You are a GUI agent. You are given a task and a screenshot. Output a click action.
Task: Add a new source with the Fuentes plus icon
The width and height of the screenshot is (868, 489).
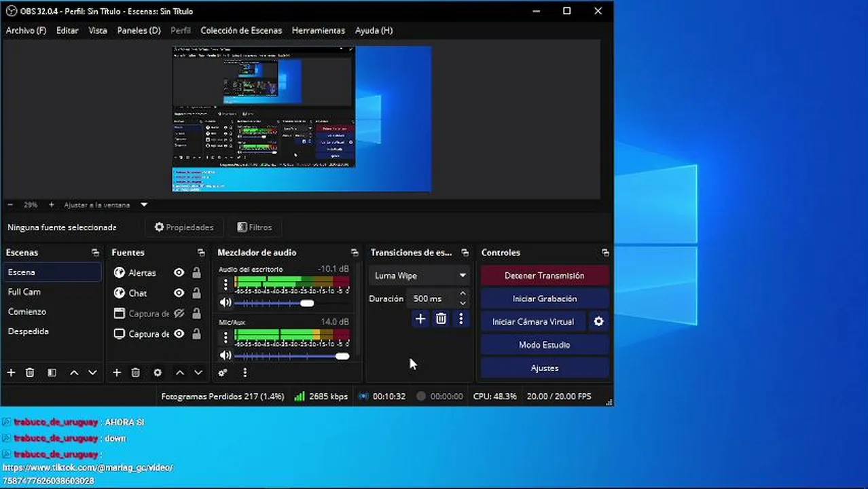point(117,373)
